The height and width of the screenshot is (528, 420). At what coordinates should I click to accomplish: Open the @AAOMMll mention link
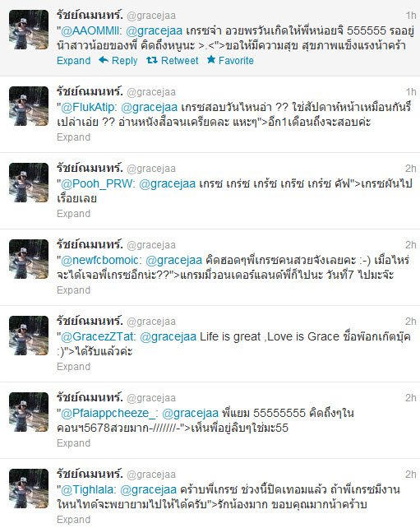click(90, 31)
